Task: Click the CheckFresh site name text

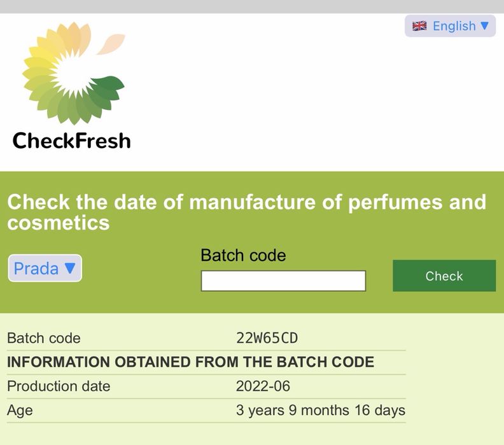Action: [x=71, y=140]
